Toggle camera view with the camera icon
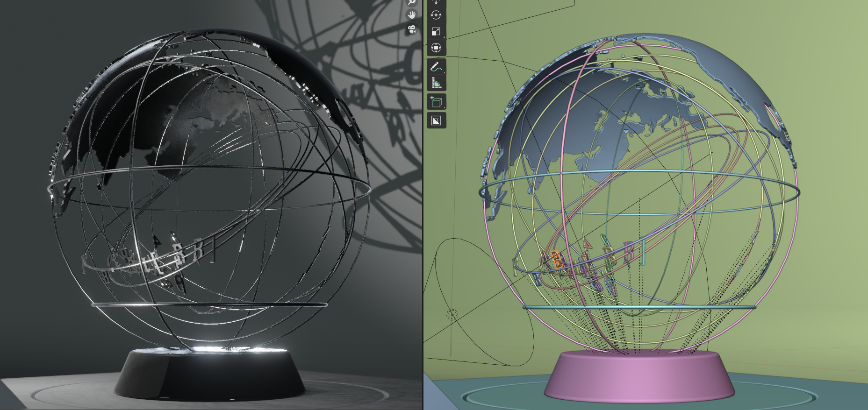The image size is (868, 410). click(x=412, y=30)
